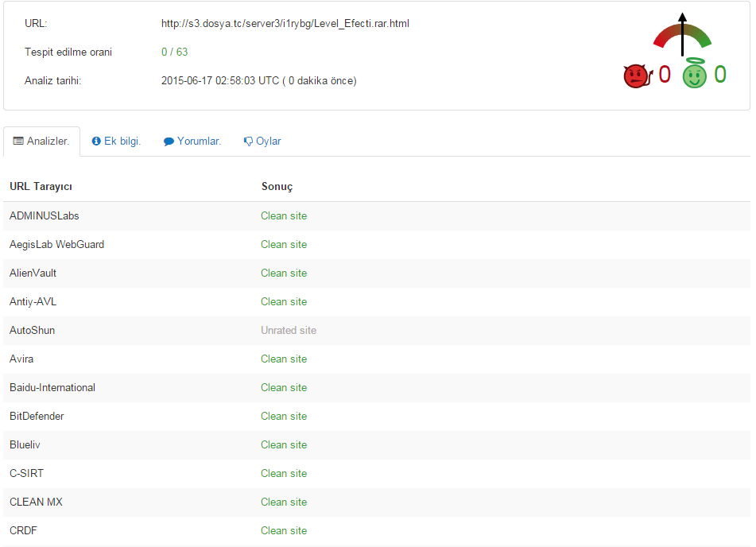This screenshot has width=756, height=547.
Task: Click the green harmless vote count 0
Action: coord(720,74)
